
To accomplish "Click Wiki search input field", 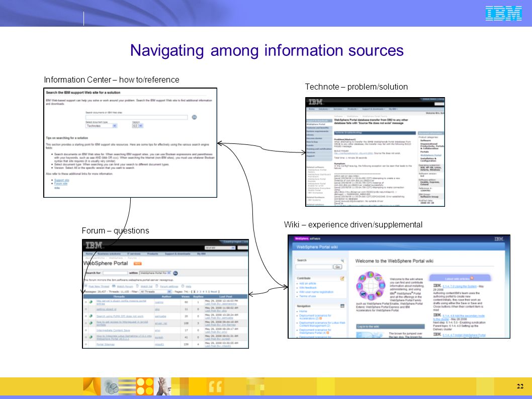I will [314, 267].
